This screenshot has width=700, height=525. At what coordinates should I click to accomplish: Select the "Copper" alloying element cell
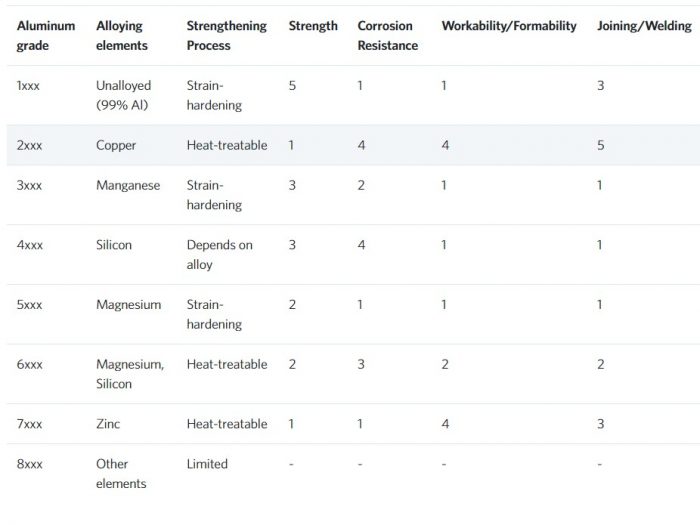point(116,145)
